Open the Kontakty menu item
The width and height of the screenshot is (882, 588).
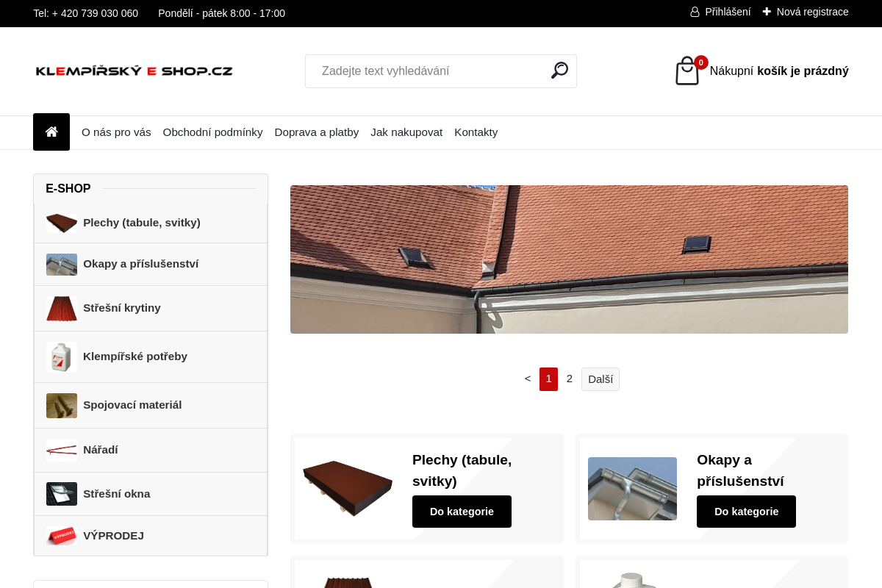tap(476, 132)
